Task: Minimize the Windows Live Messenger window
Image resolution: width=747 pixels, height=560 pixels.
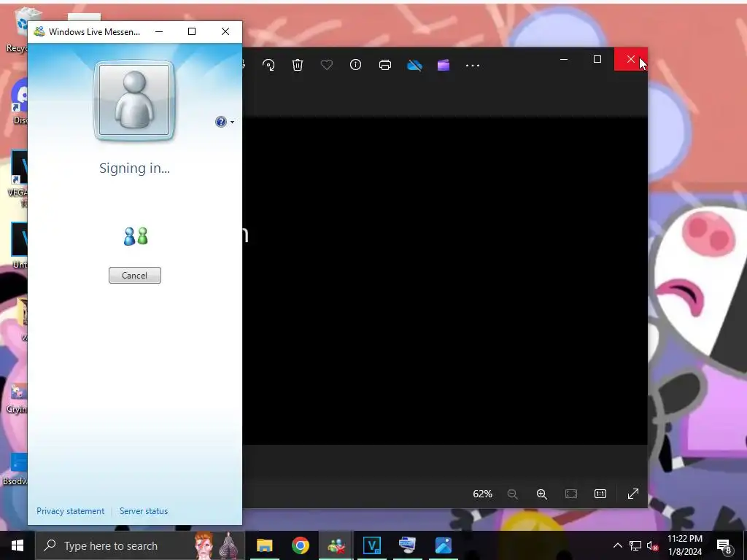Action: [159, 31]
